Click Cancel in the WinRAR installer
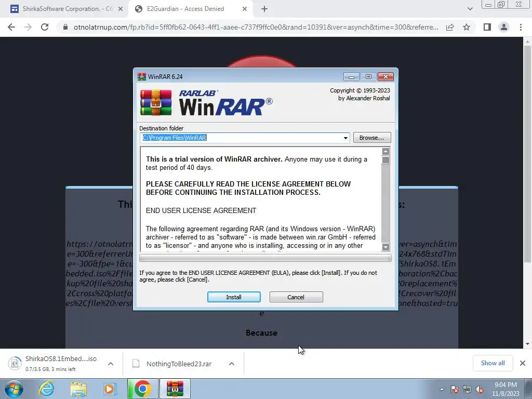532x399 pixels. [x=296, y=297]
